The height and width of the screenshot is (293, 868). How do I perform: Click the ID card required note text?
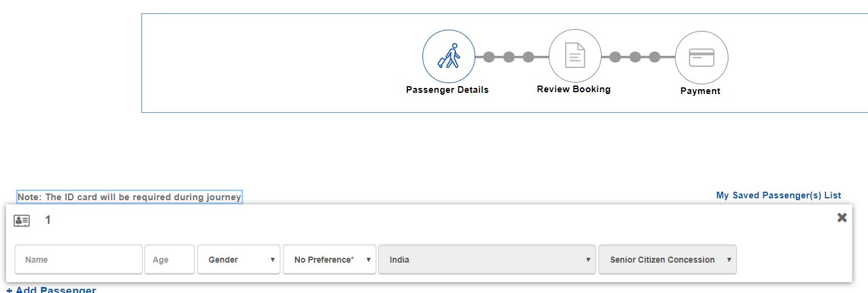tap(129, 197)
